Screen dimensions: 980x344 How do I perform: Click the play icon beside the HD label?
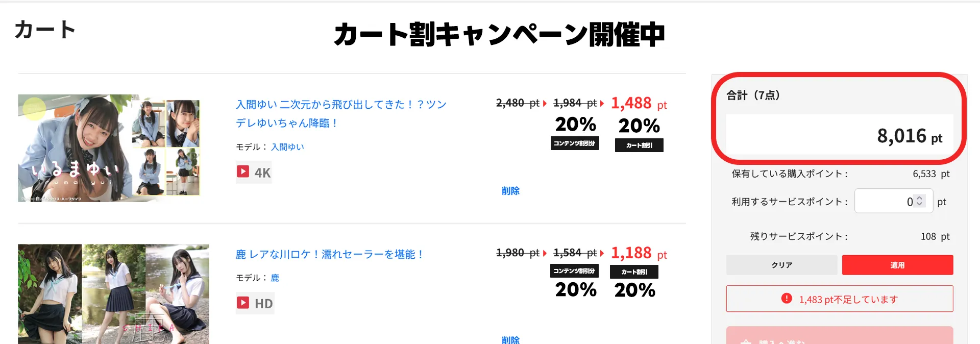tap(243, 303)
